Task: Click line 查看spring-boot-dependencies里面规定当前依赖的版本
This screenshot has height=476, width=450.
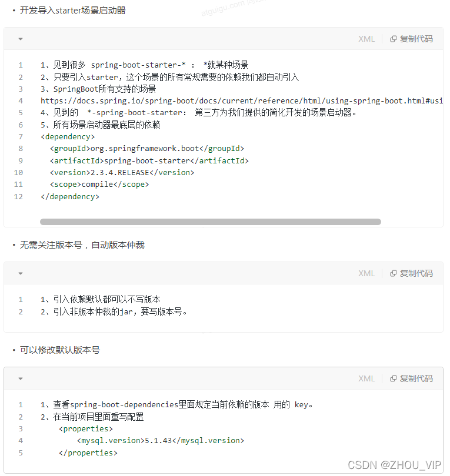Action: pos(176,405)
